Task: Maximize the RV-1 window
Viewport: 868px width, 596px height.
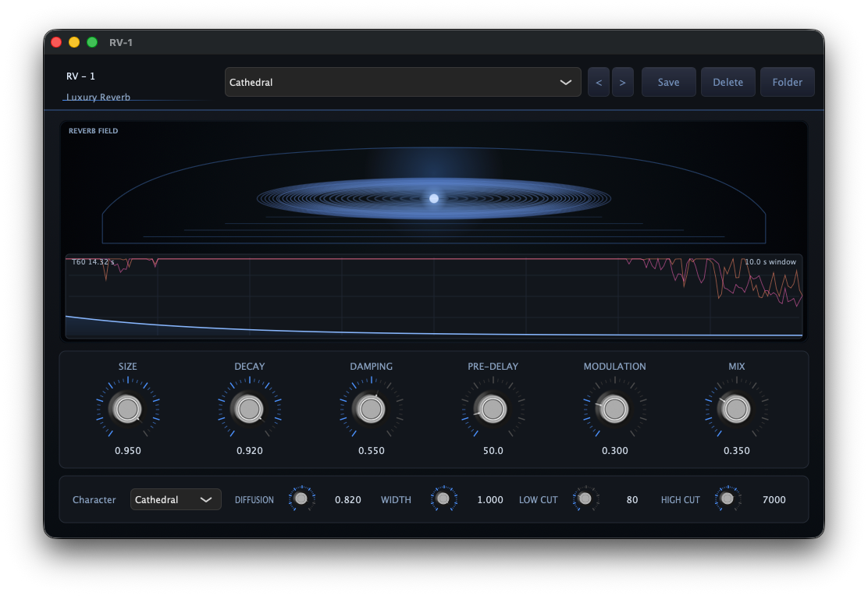Action: 92,42
